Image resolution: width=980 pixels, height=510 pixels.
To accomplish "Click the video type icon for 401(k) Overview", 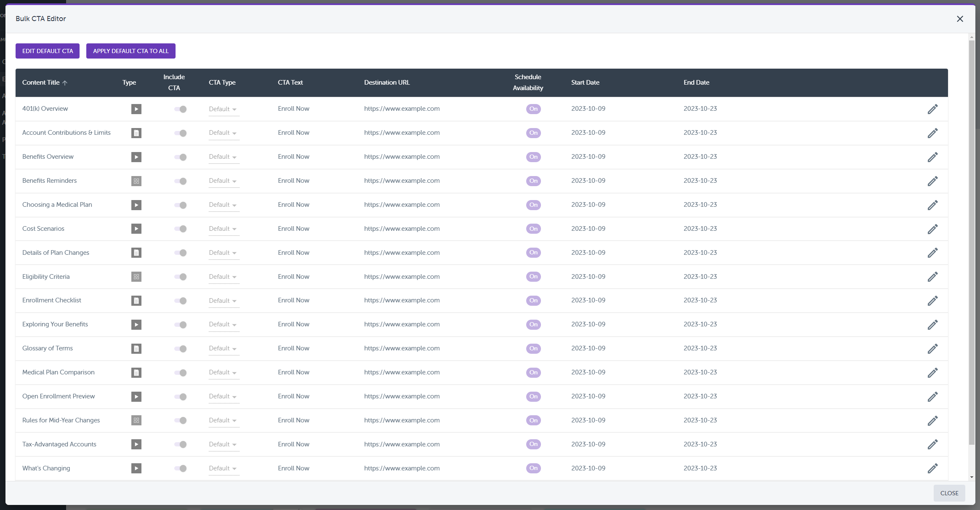I will pos(136,109).
